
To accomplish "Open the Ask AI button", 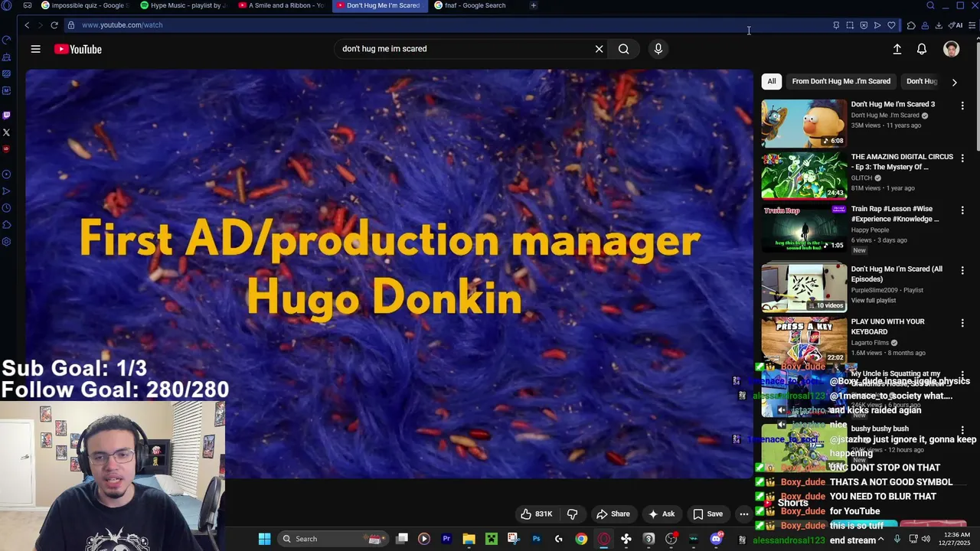I will click(x=661, y=514).
